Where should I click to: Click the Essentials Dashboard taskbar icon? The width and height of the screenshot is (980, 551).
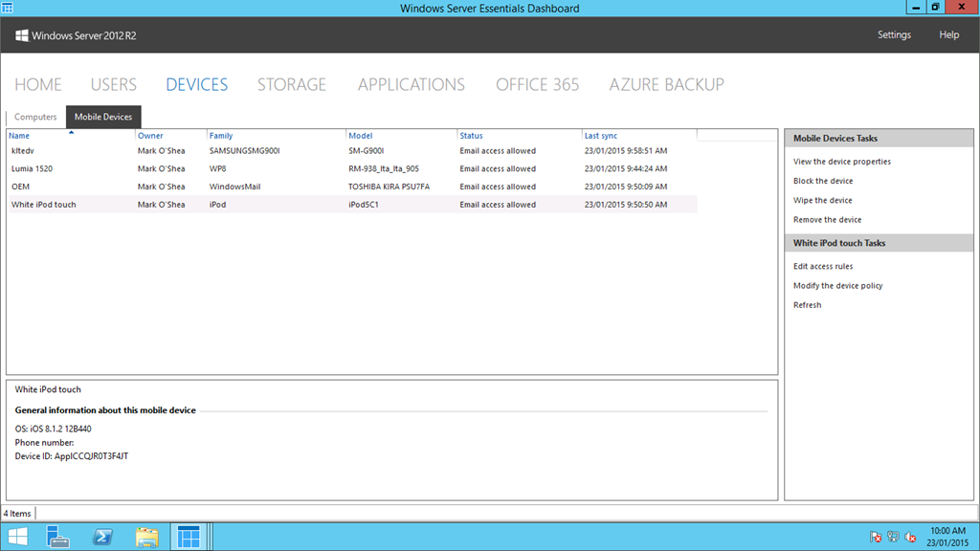[189, 537]
